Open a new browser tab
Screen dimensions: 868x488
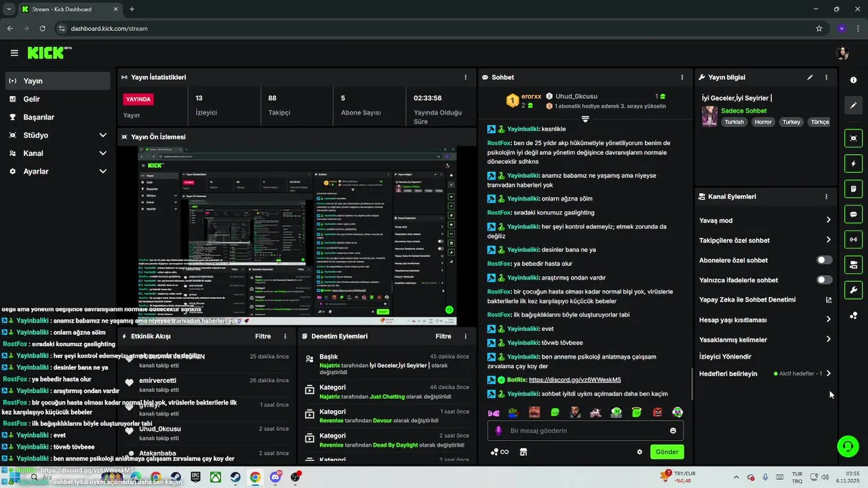click(132, 9)
